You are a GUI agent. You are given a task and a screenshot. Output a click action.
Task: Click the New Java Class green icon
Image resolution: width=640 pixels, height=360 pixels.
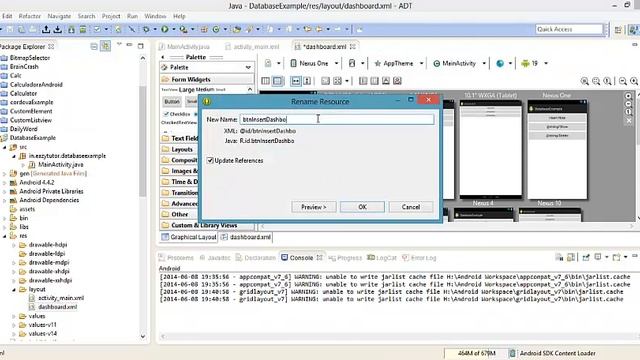point(216,29)
